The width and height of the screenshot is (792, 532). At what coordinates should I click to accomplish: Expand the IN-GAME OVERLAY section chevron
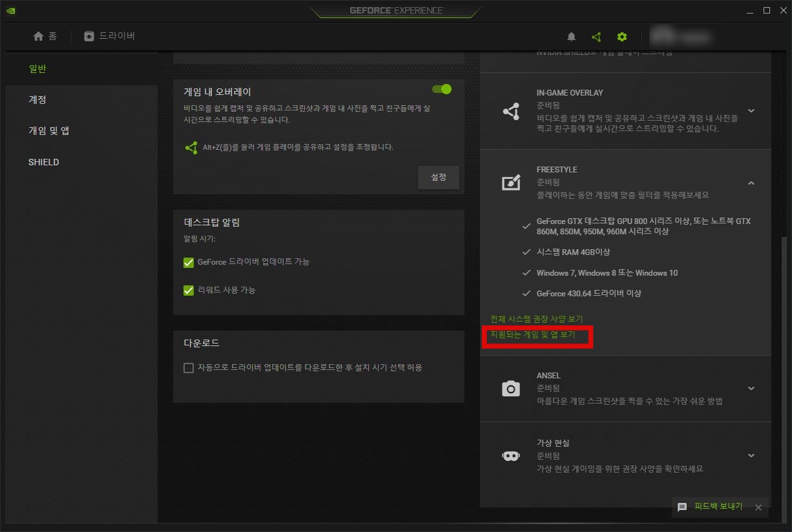[751, 111]
